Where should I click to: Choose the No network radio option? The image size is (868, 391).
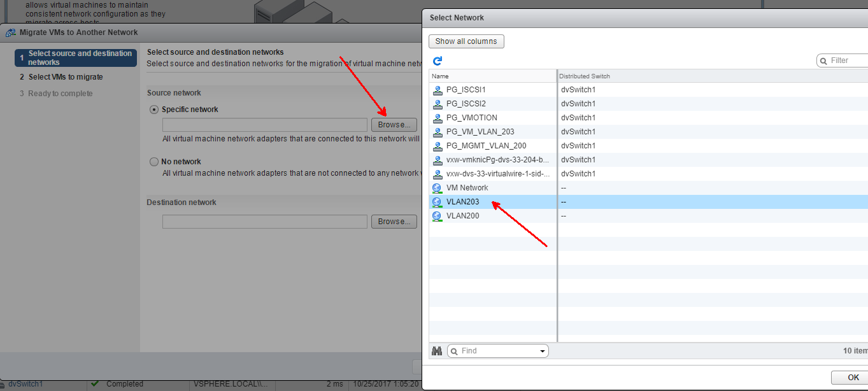pos(153,162)
